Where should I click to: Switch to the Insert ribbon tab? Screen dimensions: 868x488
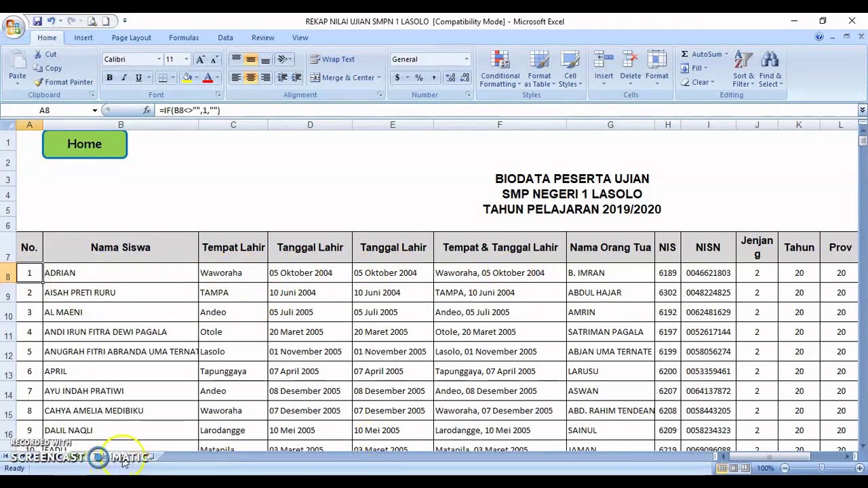83,38
